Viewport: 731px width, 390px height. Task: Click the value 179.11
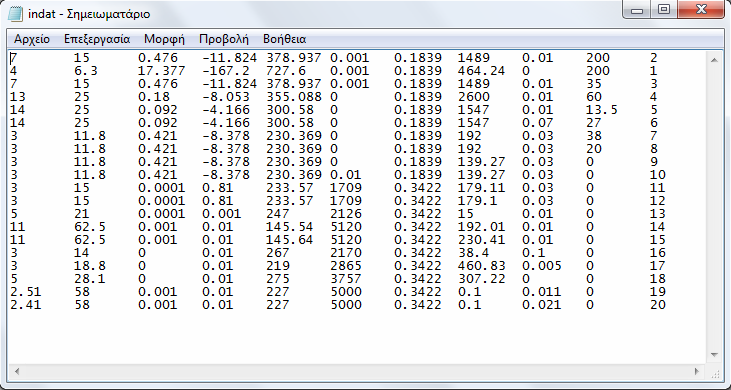click(x=481, y=188)
